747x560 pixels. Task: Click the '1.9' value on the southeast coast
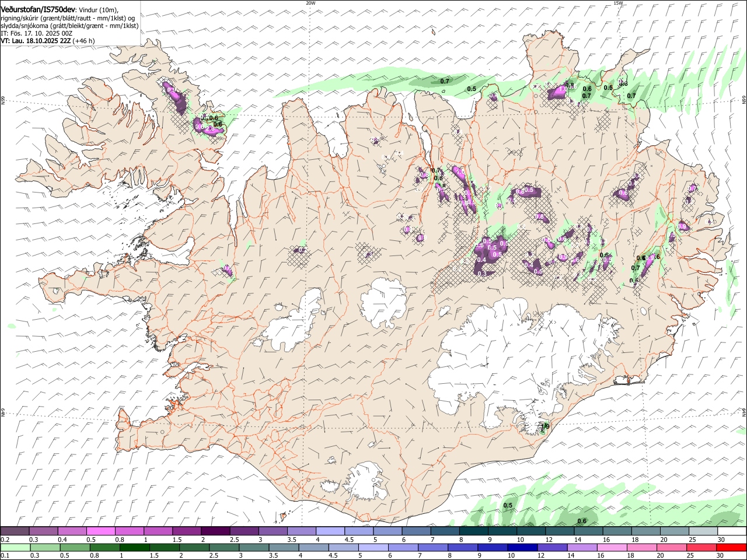click(x=546, y=426)
